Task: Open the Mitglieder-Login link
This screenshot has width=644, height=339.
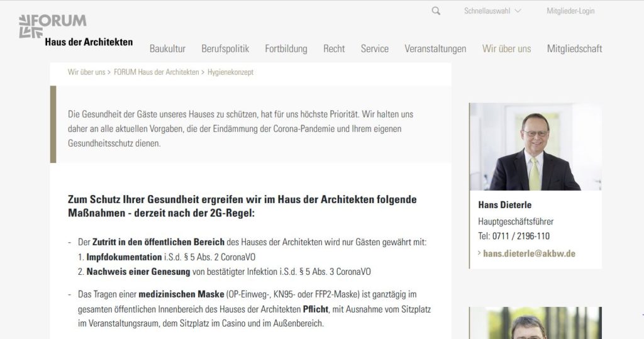Action: [570, 11]
